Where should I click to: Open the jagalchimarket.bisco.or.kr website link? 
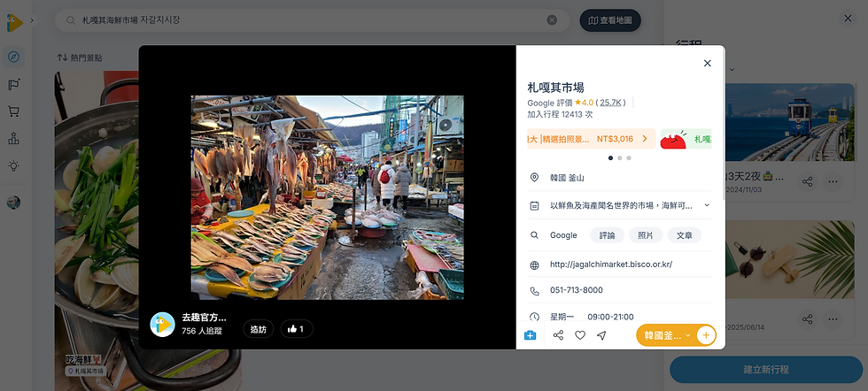[611, 264]
